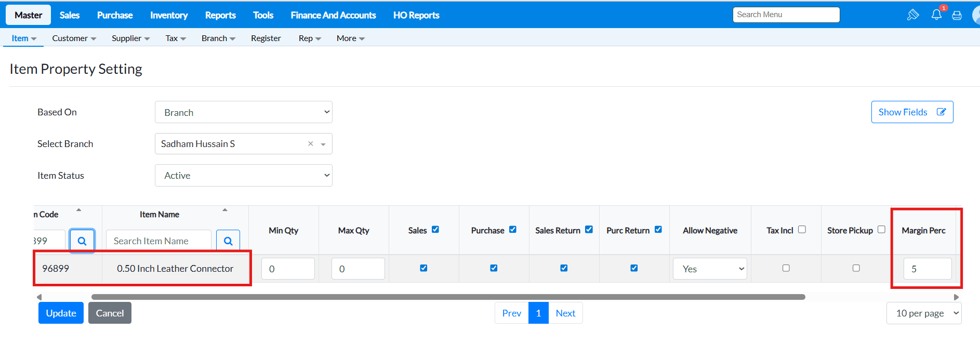Check Store Pickup for item 96899
The image size is (980, 344).
tap(856, 268)
